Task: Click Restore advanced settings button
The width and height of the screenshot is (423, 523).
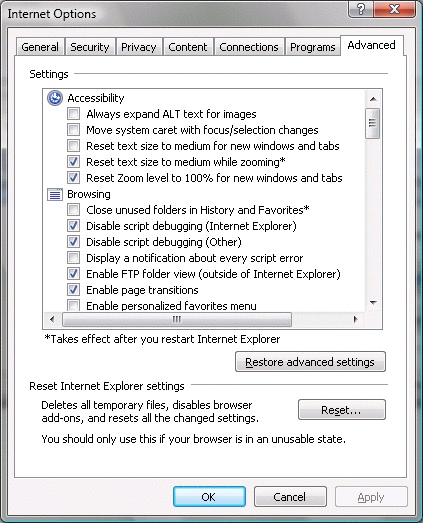Action: point(310,362)
